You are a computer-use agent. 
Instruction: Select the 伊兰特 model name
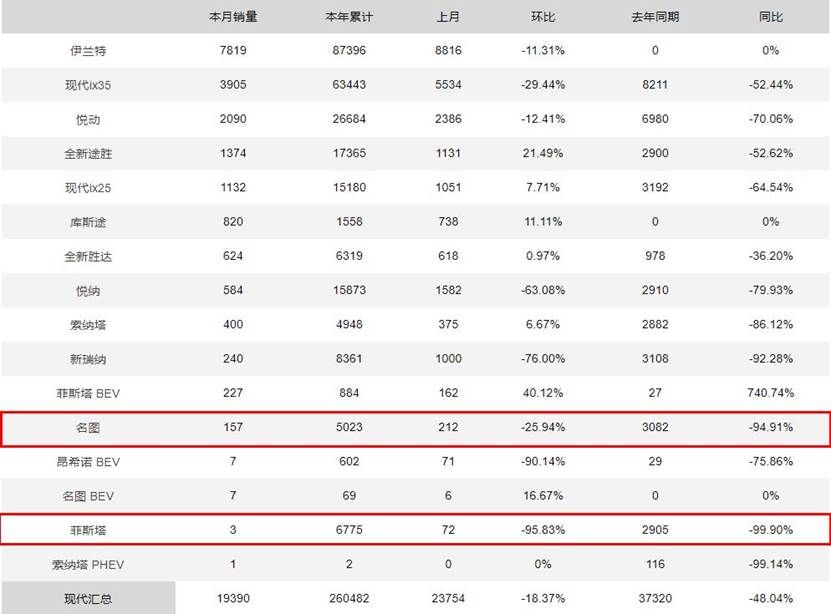point(88,51)
